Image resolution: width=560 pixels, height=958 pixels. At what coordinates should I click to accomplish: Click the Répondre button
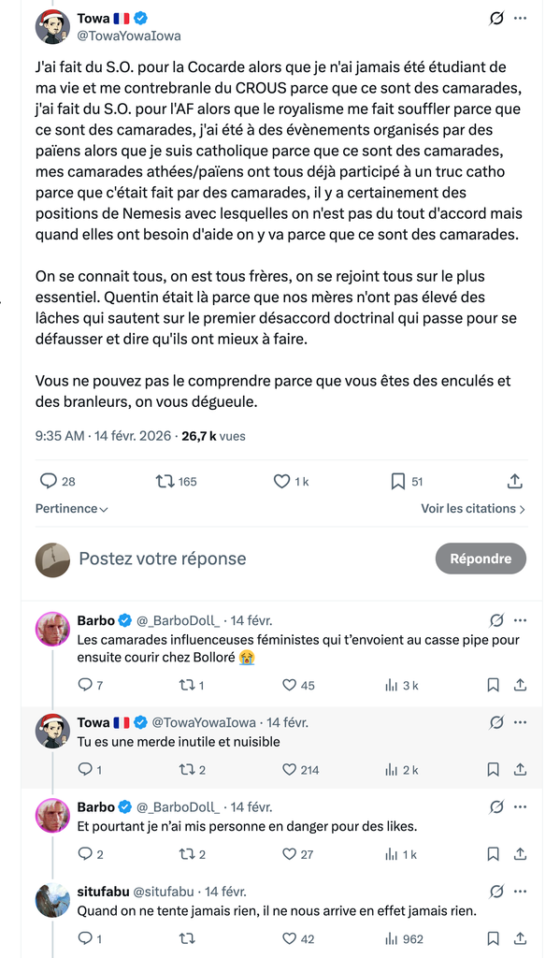(x=481, y=559)
